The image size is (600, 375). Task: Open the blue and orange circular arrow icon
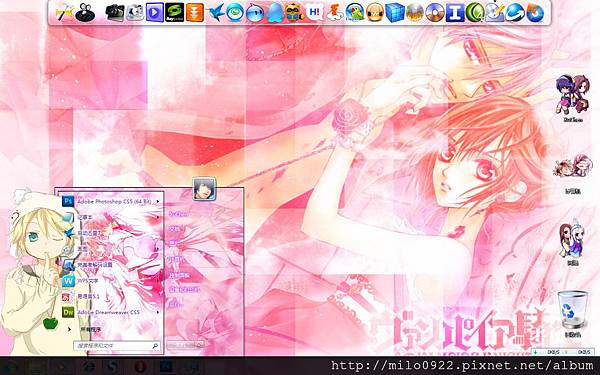pyautogui.click(x=535, y=13)
